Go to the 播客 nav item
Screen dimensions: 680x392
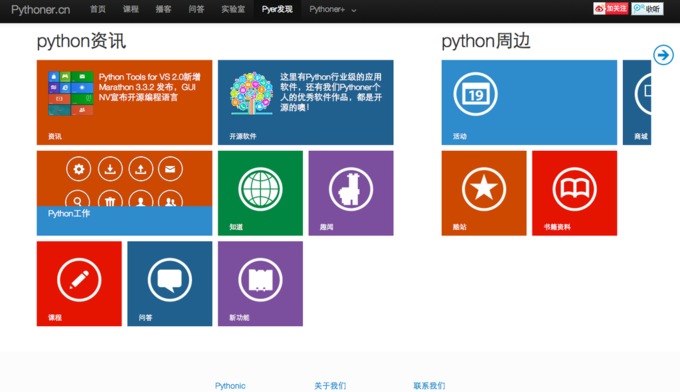pyautogui.click(x=163, y=9)
